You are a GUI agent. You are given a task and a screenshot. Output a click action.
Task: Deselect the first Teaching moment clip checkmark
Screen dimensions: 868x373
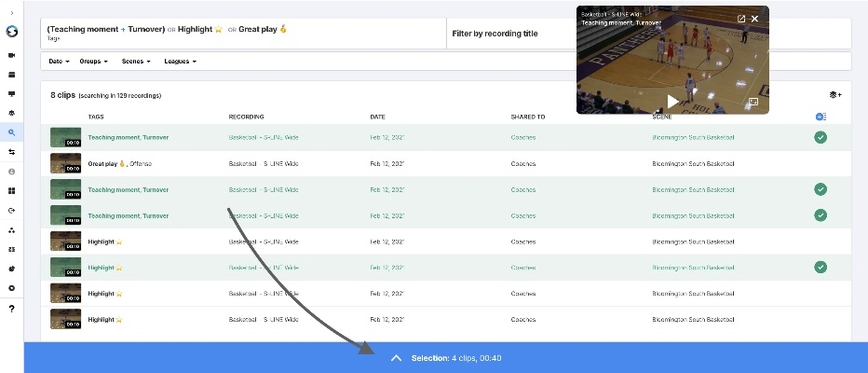tap(820, 137)
